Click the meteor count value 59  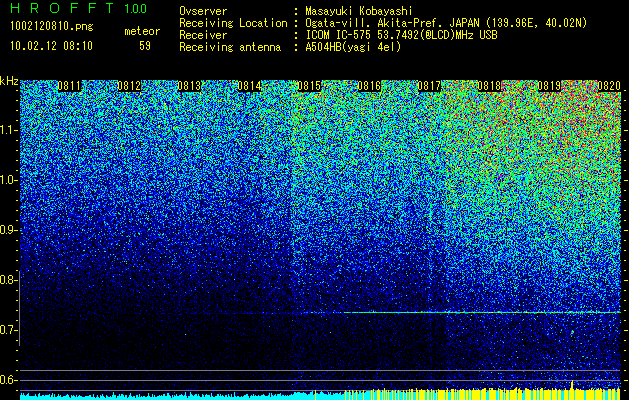pyautogui.click(x=145, y=46)
